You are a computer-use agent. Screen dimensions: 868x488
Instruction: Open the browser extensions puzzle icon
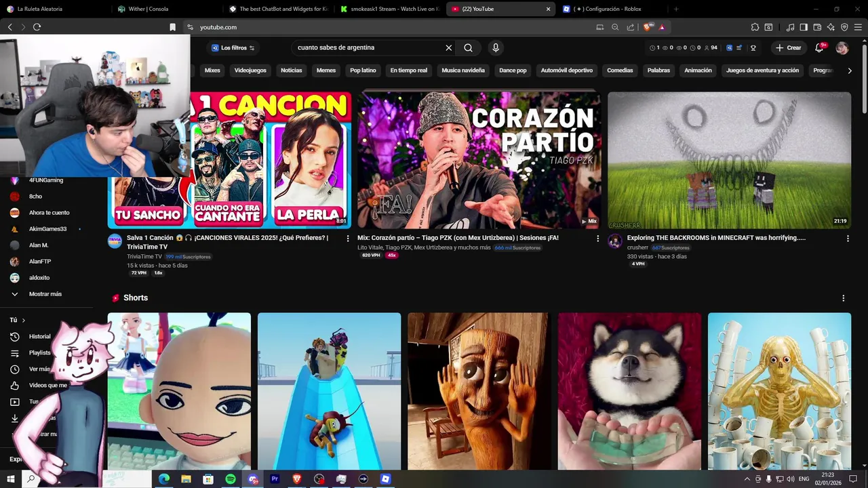tap(755, 27)
